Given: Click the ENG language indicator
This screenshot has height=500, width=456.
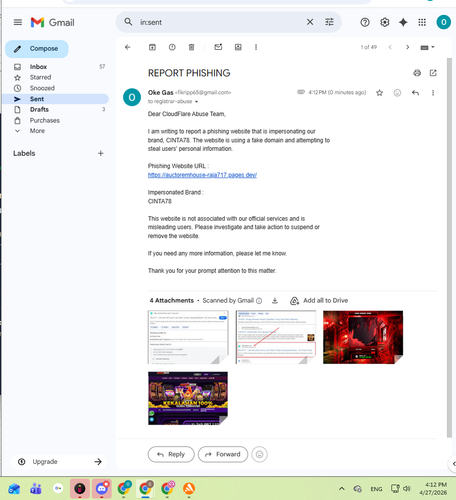Looking at the screenshot, I should (x=376, y=489).
